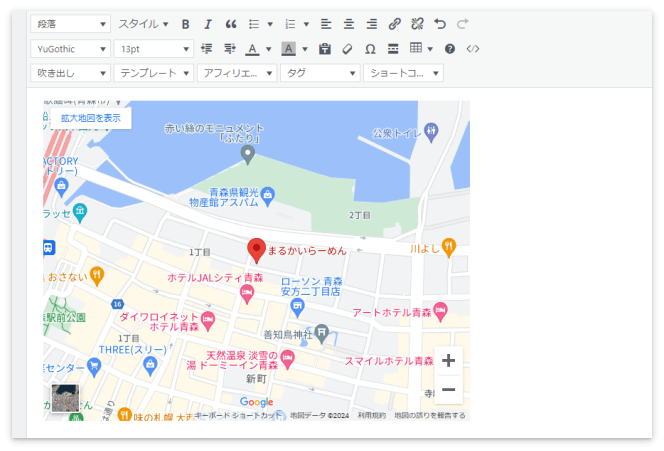Open the スタイル styles menu
The image size is (664, 451).
143,24
